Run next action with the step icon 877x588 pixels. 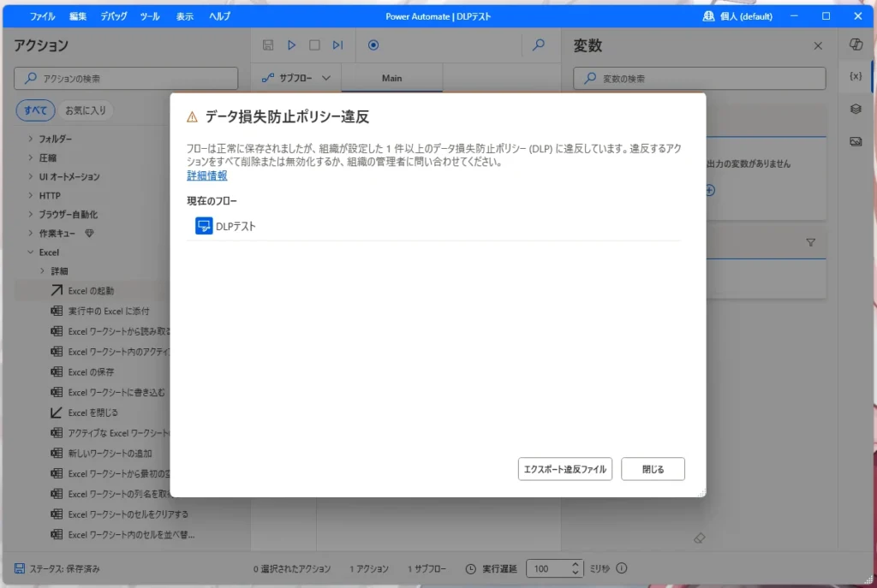pos(337,45)
